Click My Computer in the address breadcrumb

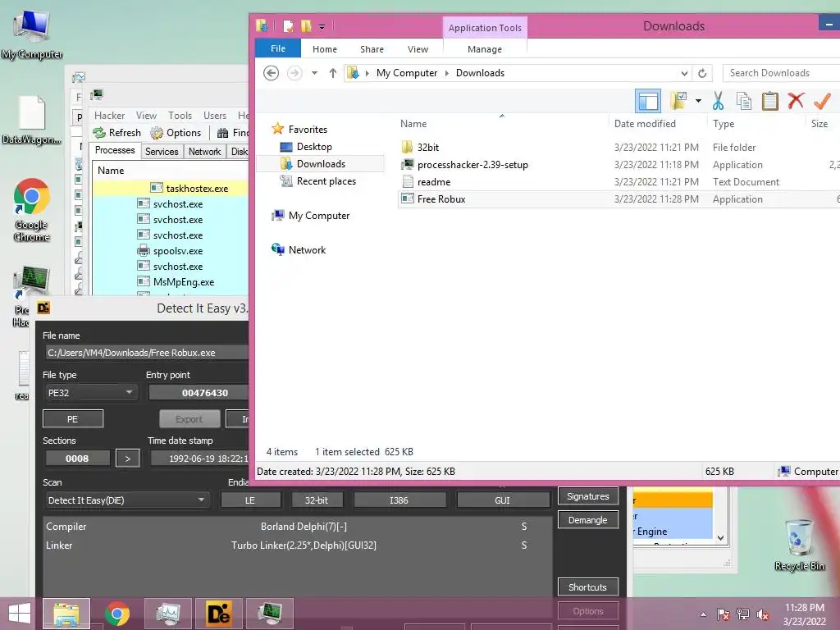[x=407, y=73]
